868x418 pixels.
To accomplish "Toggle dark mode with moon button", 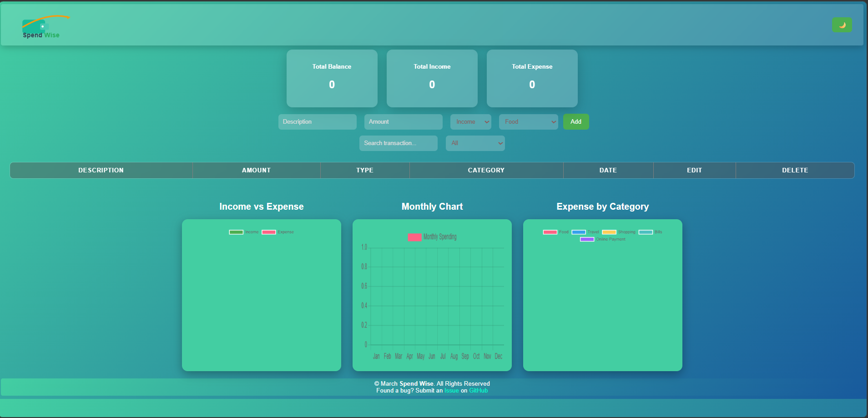I will tap(842, 25).
